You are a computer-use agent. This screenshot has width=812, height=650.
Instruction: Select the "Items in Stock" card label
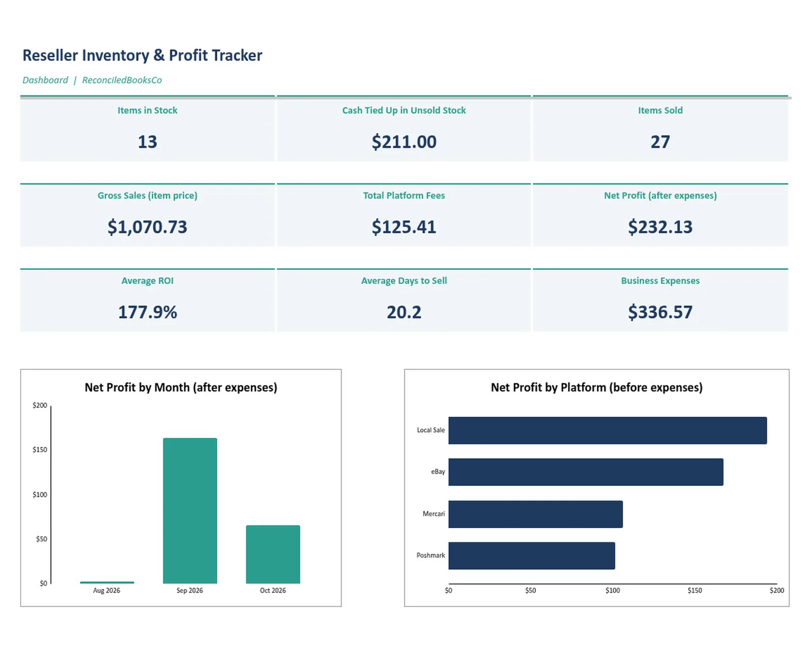point(148,110)
